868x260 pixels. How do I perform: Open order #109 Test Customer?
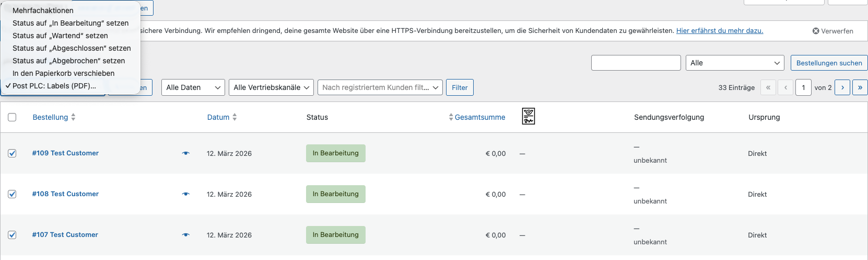pyautogui.click(x=65, y=153)
